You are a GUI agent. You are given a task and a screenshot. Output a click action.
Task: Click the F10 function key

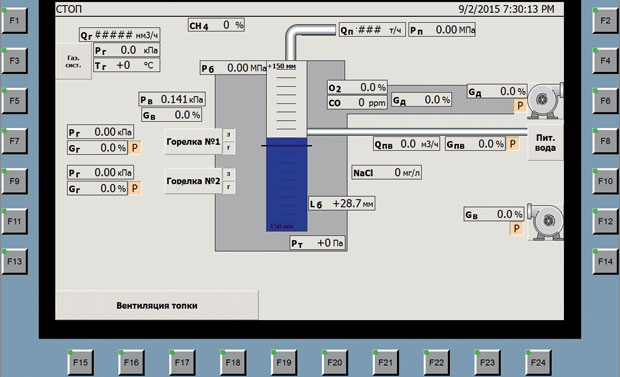pyautogui.click(x=605, y=181)
